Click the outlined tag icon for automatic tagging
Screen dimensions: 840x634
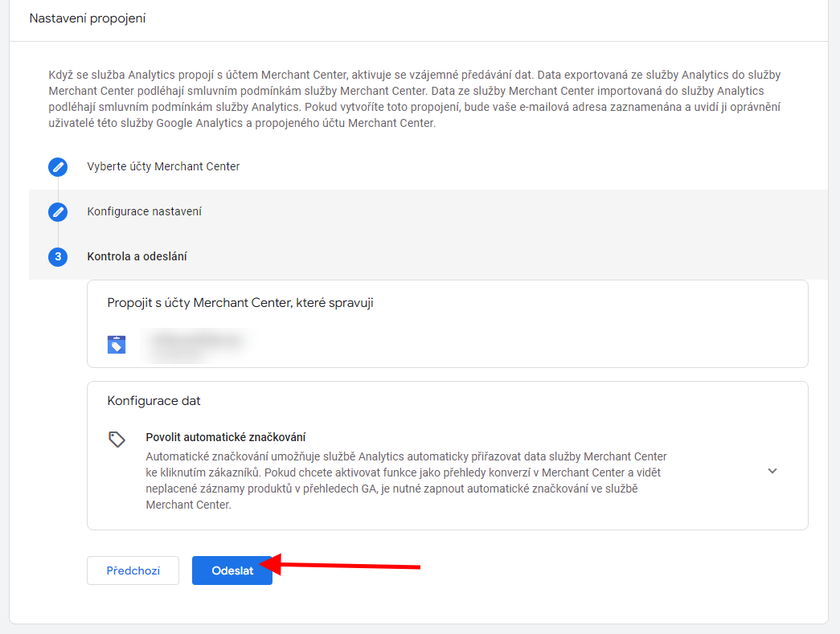click(x=117, y=439)
